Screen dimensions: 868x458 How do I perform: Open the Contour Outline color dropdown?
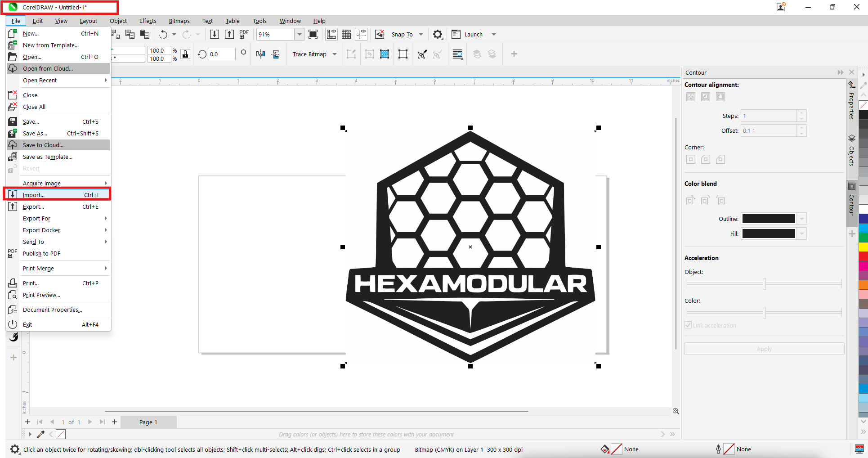pos(802,219)
